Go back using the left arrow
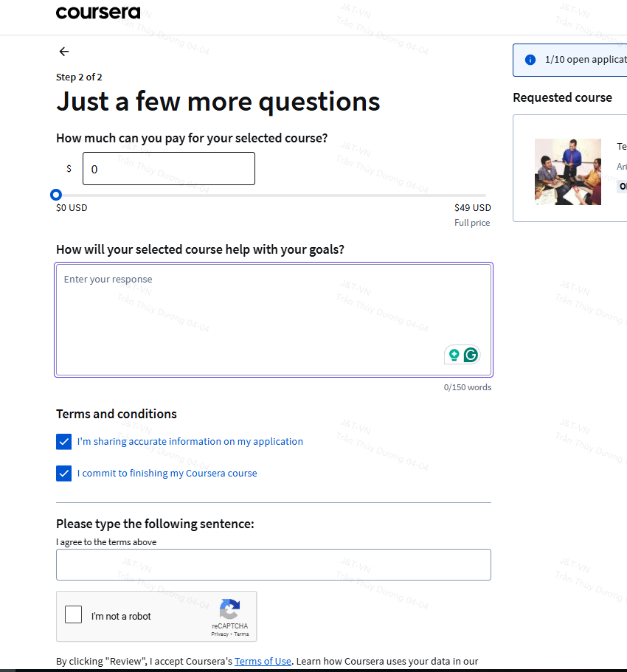The height and width of the screenshot is (672, 627). [x=64, y=52]
